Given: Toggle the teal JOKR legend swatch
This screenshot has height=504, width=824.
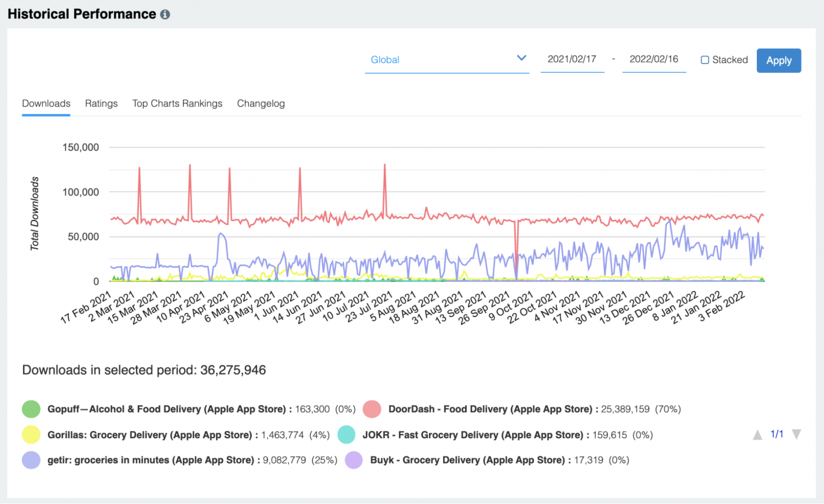Looking at the screenshot, I should tap(347, 435).
